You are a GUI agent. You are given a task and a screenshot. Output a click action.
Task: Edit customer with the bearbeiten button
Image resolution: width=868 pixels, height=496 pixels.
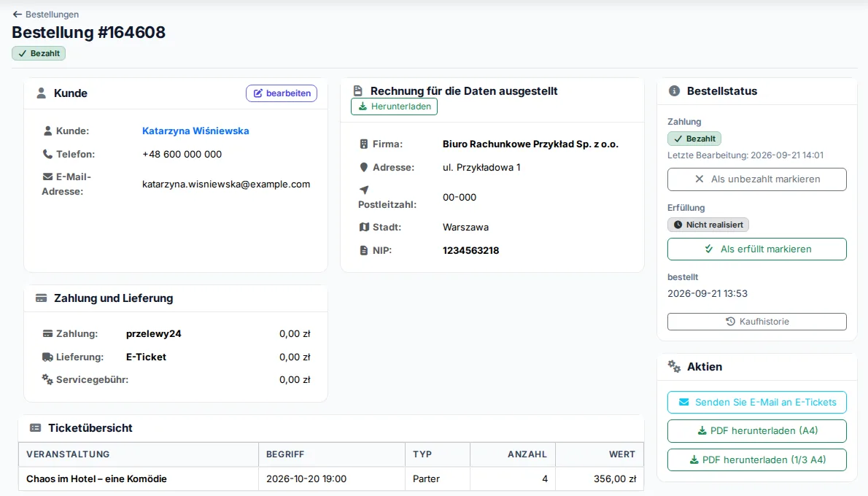coord(282,93)
